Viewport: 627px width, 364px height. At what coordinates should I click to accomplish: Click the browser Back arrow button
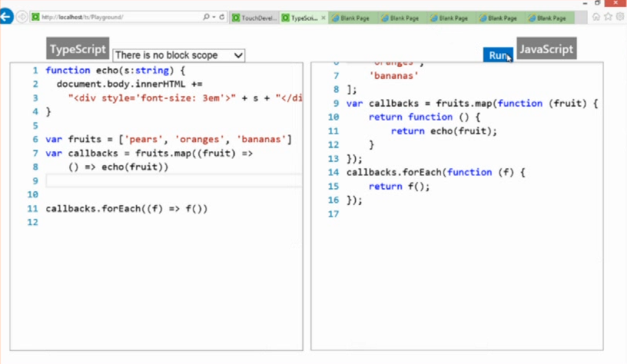(6, 17)
